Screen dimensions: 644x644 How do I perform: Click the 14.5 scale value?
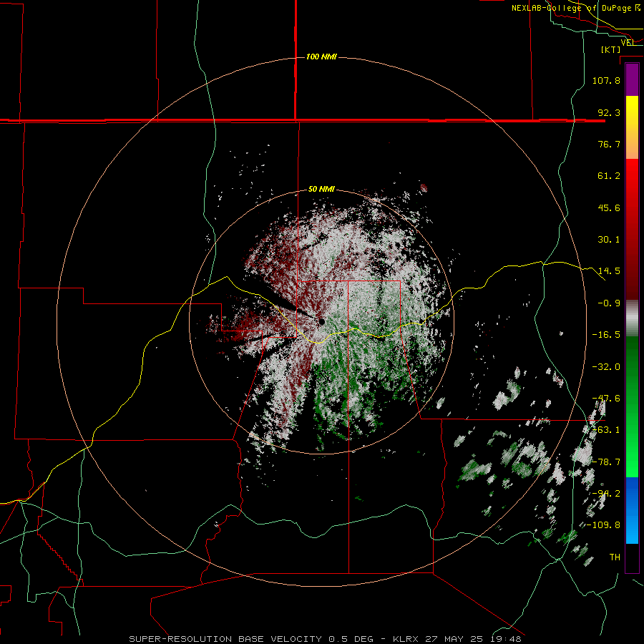click(609, 271)
